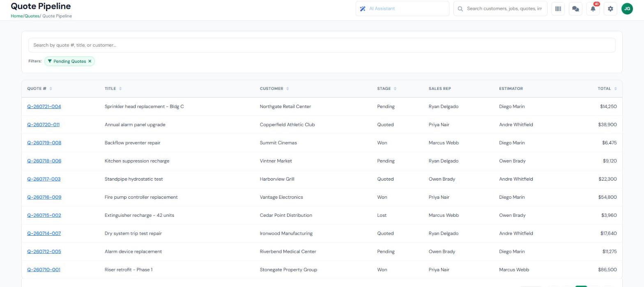Screen dimensions: 644x287
Task: Sort table by Stage column
Action: (386, 89)
